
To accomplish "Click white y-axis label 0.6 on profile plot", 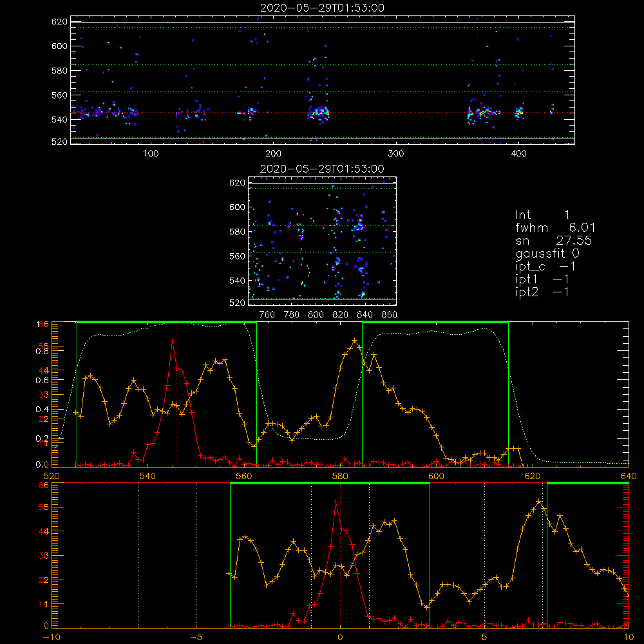I will (x=42, y=381).
